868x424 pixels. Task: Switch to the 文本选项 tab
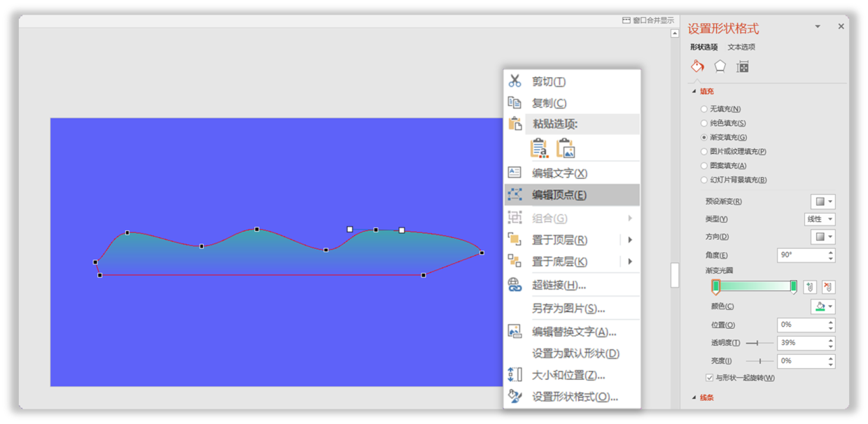coord(741,47)
